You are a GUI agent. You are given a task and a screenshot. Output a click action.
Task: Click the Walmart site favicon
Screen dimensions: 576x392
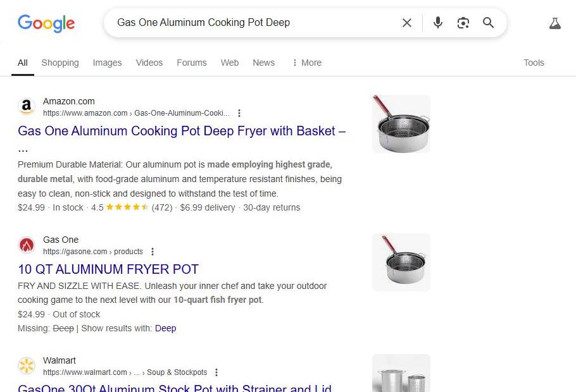(x=27, y=366)
